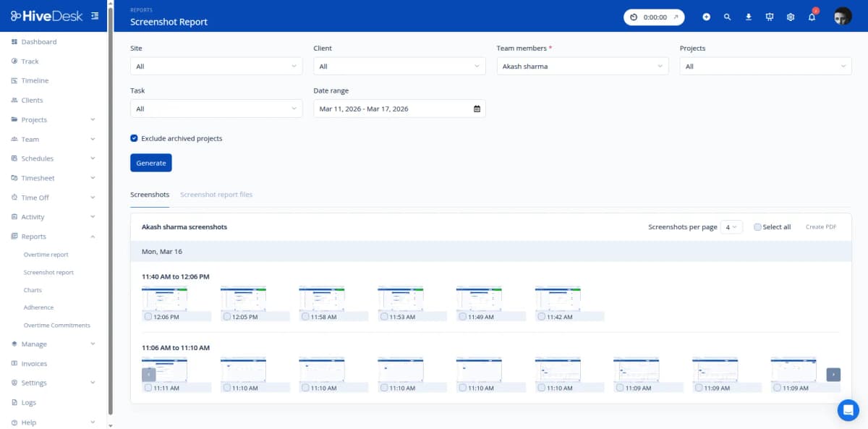
Task: Open the Team members dropdown
Action: pyautogui.click(x=582, y=65)
